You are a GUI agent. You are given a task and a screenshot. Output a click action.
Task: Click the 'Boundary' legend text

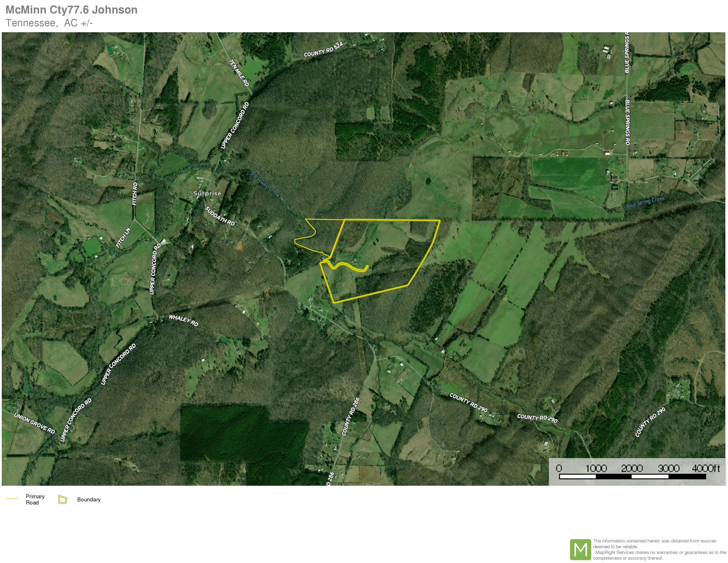tap(89, 499)
